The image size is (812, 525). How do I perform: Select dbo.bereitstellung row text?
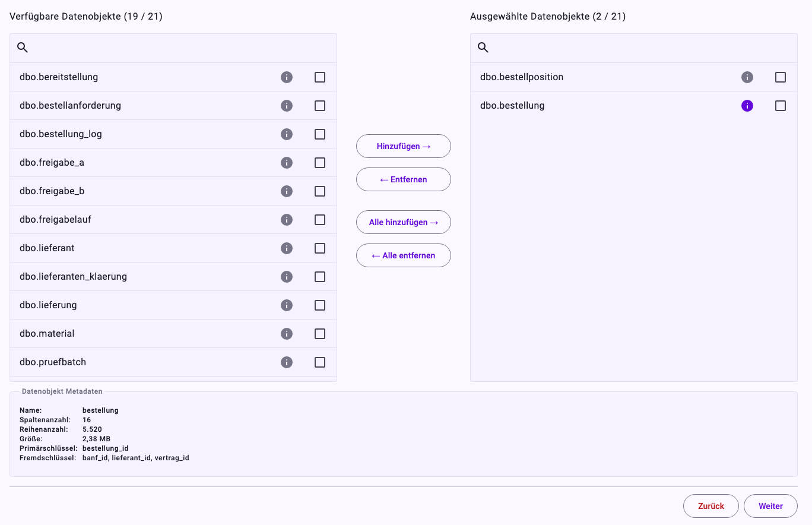[x=59, y=77]
